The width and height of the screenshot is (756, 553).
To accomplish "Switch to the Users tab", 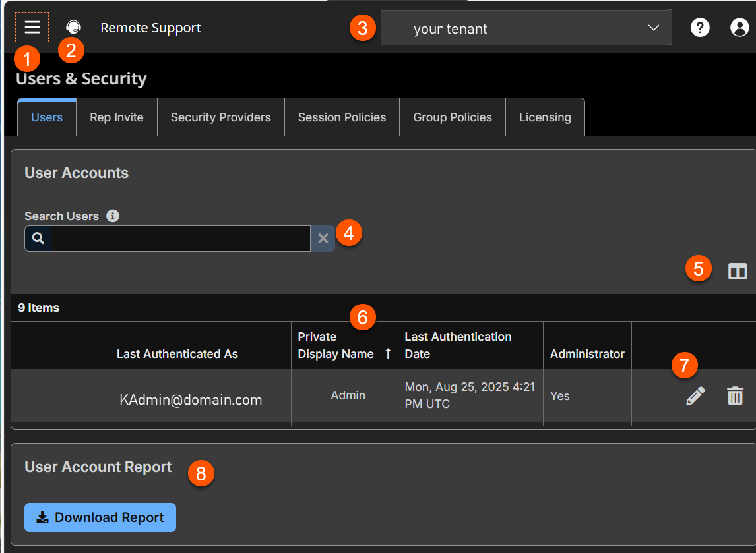I will click(47, 117).
